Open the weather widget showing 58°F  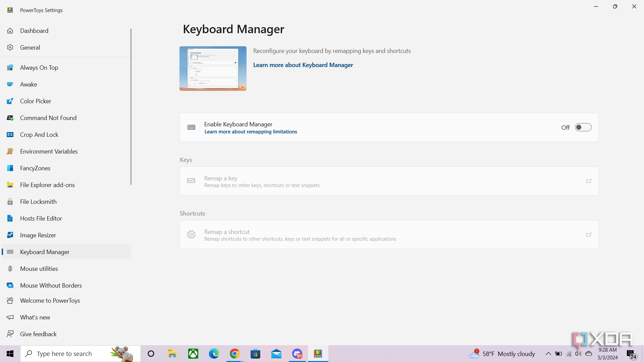(502, 354)
